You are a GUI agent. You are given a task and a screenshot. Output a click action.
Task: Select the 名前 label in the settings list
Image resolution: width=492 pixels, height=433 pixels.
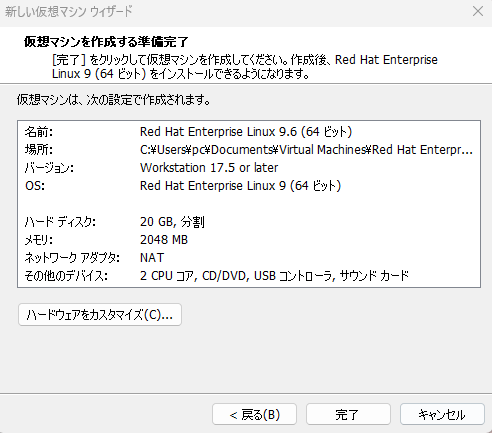tap(39, 132)
